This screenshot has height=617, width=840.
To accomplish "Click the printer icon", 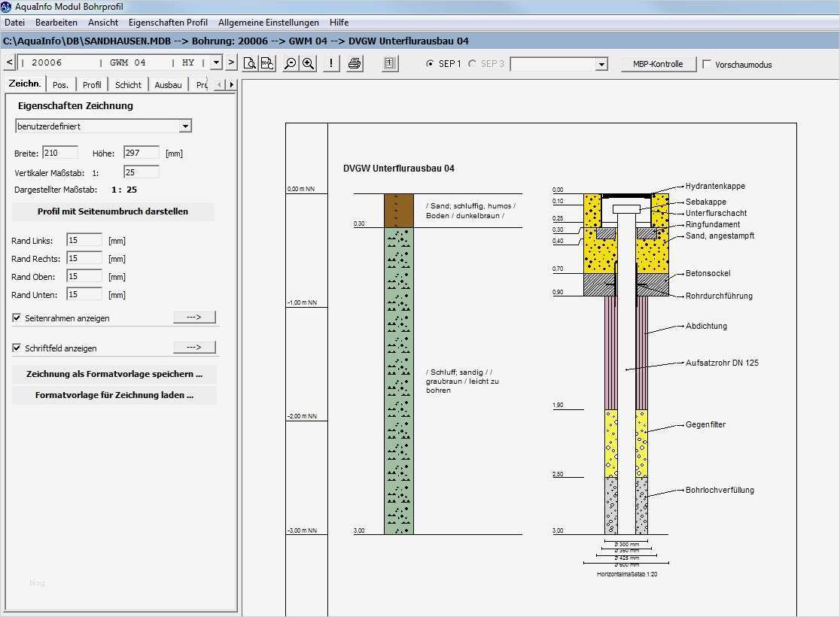I will (355, 64).
